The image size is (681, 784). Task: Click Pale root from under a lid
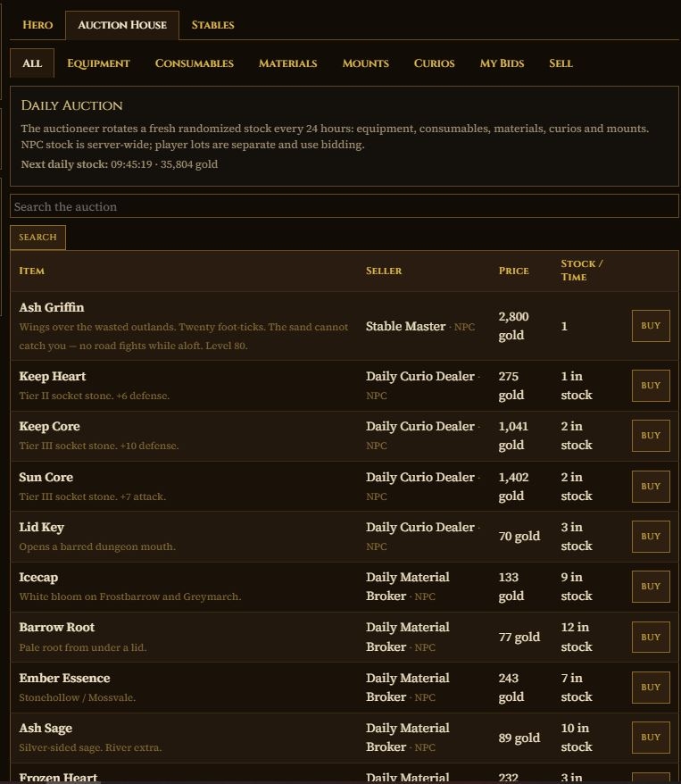click(x=83, y=648)
